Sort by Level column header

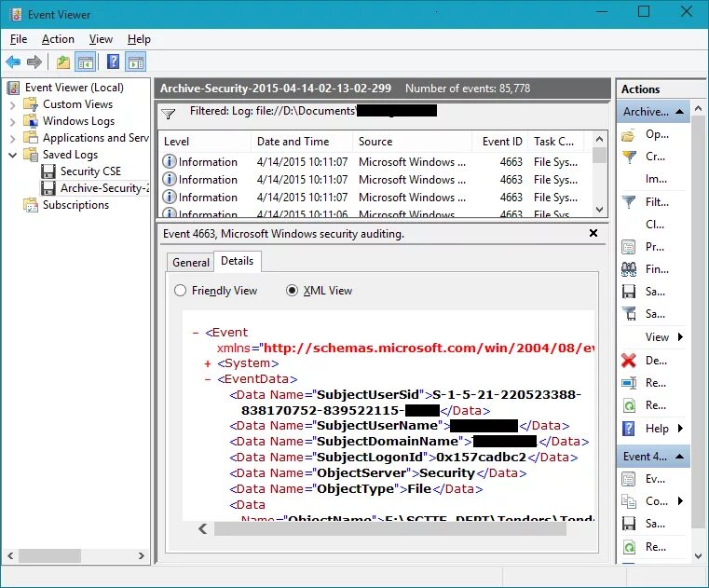tap(204, 142)
